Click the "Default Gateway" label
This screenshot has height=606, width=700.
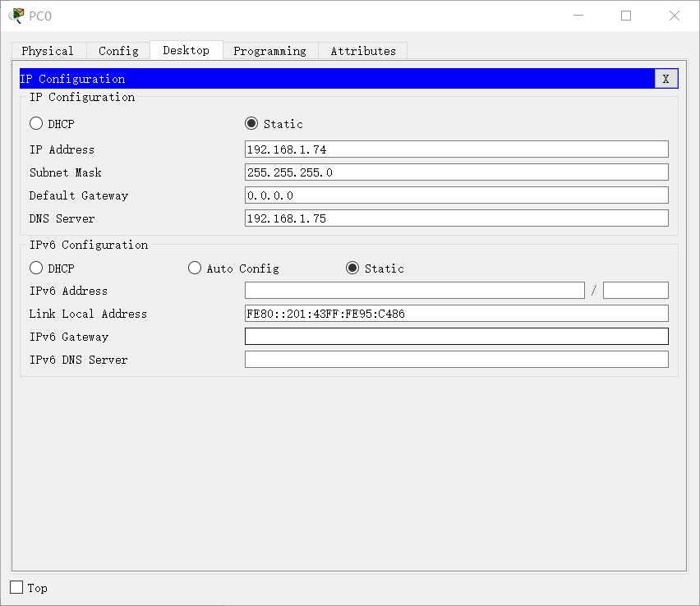click(79, 196)
